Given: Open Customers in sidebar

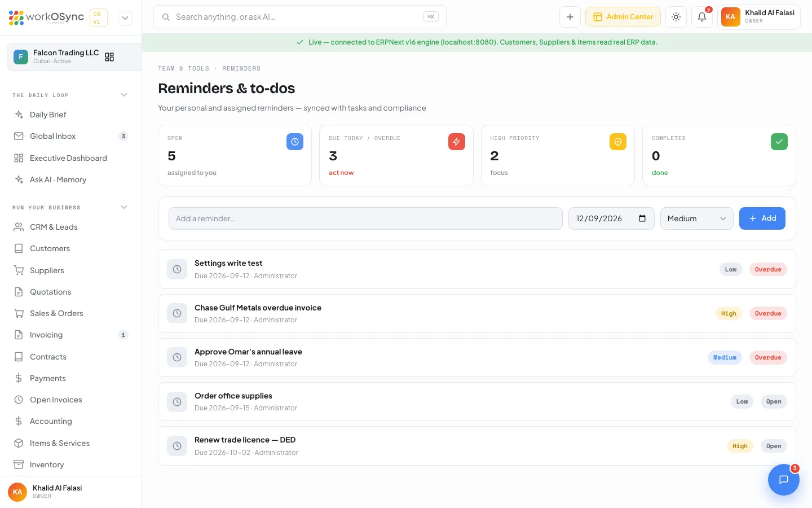Looking at the screenshot, I should point(70,248).
